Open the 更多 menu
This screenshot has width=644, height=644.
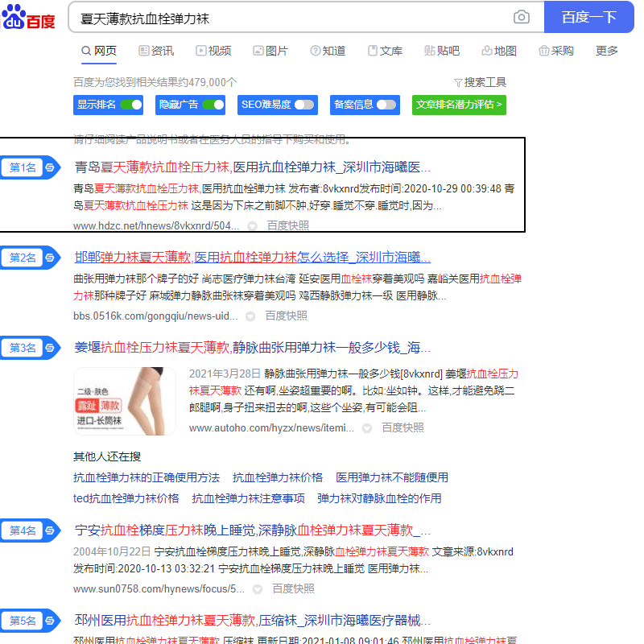(x=607, y=51)
